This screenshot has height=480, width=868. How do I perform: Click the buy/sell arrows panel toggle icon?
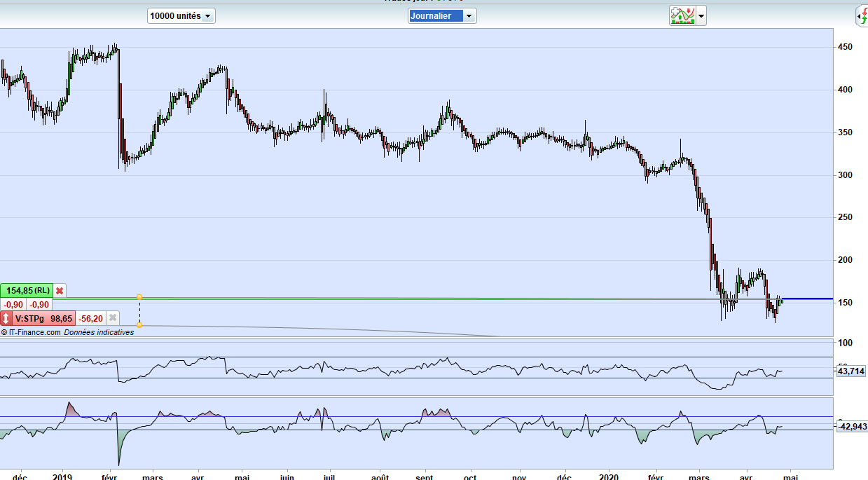[862, 16]
